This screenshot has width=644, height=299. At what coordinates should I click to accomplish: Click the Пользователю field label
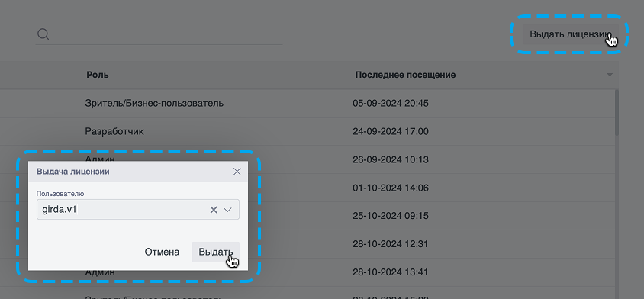[60, 193]
